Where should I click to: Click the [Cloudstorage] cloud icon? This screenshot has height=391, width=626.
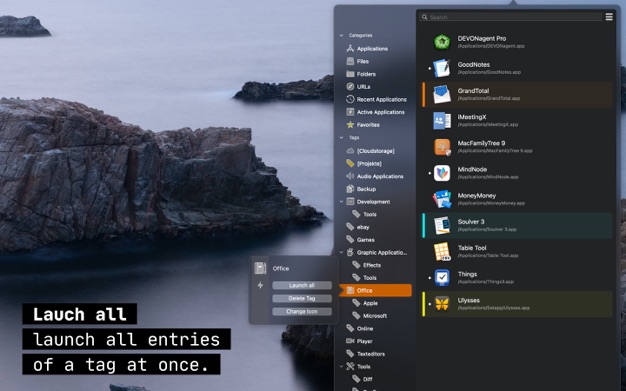pyautogui.click(x=350, y=151)
